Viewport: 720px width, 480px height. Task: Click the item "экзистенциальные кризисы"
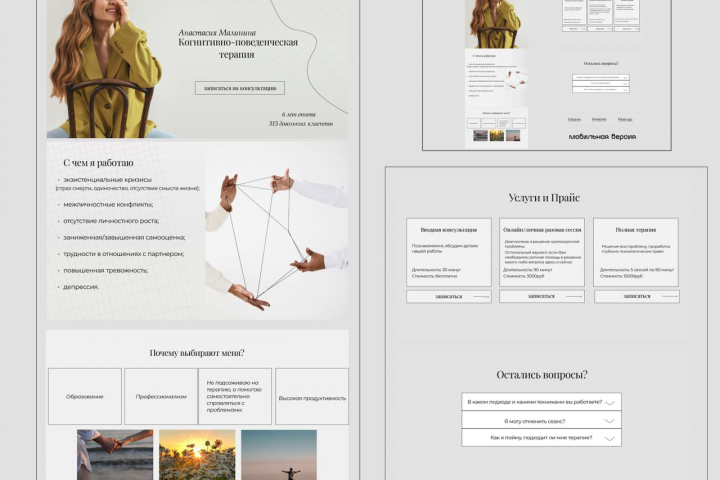pyautogui.click(x=107, y=180)
